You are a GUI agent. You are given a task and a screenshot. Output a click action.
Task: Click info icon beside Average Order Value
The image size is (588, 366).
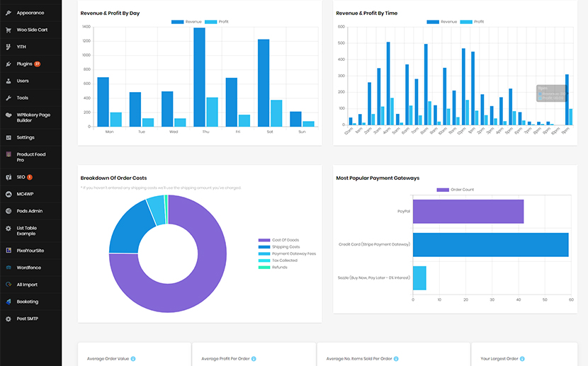click(133, 359)
